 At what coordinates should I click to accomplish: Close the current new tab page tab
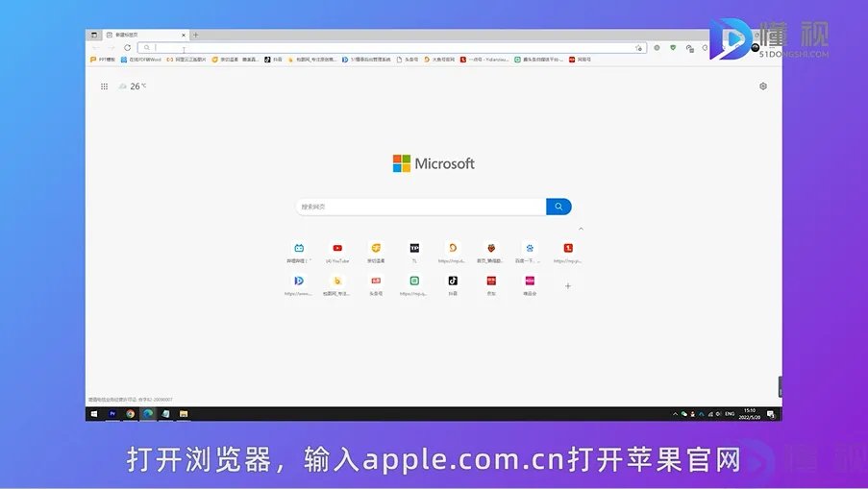[x=184, y=35]
